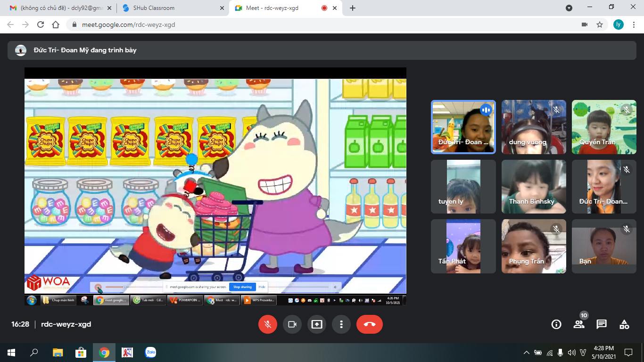Image resolution: width=644 pixels, height=362 pixels.
Task: Select tuyen ly's video tile
Action: tap(463, 187)
